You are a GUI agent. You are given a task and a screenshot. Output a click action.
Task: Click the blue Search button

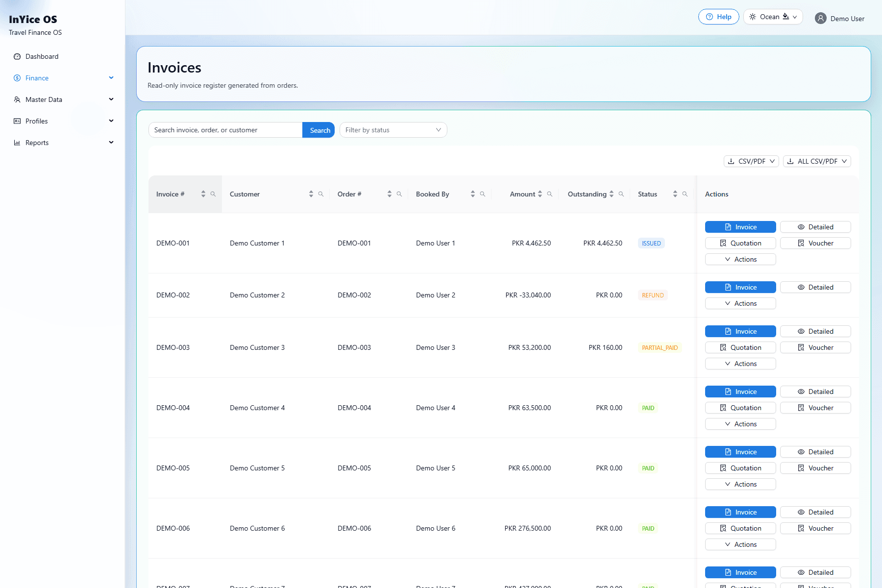pyautogui.click(x=318, y=130)
